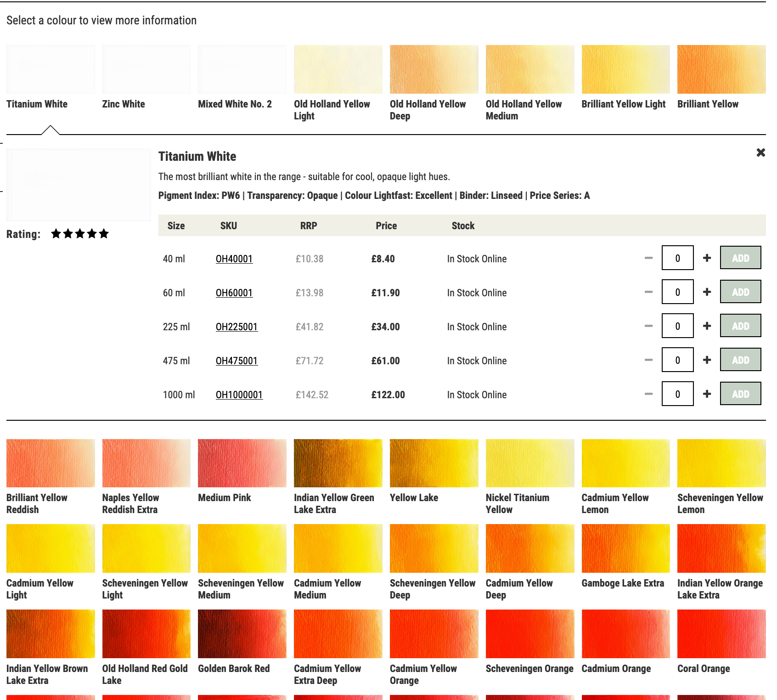Decrease quantity for 225 ml size

pos(648,326)
